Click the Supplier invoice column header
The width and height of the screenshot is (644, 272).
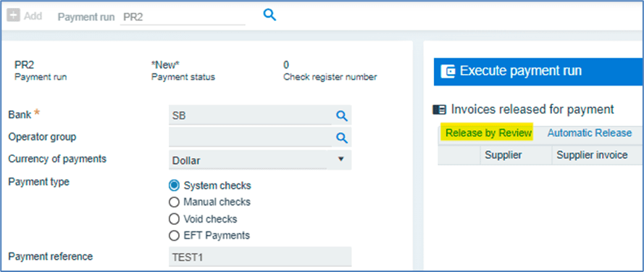point(592,155)
